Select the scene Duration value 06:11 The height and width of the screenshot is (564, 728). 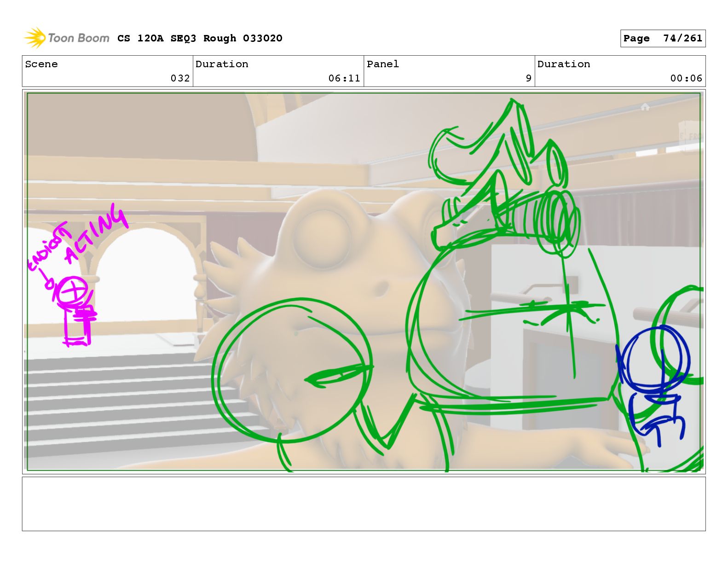344,78
